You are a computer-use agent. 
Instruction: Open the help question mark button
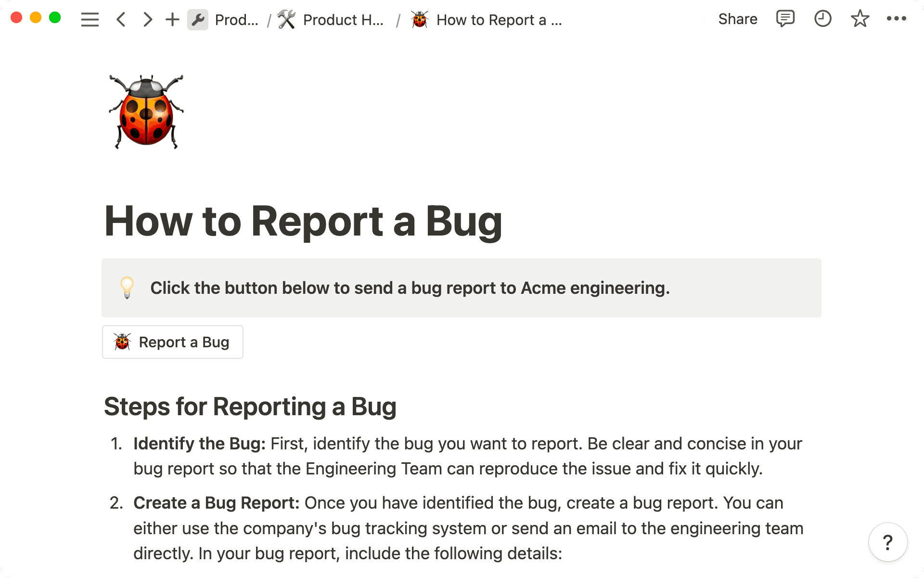pos(888,542)
